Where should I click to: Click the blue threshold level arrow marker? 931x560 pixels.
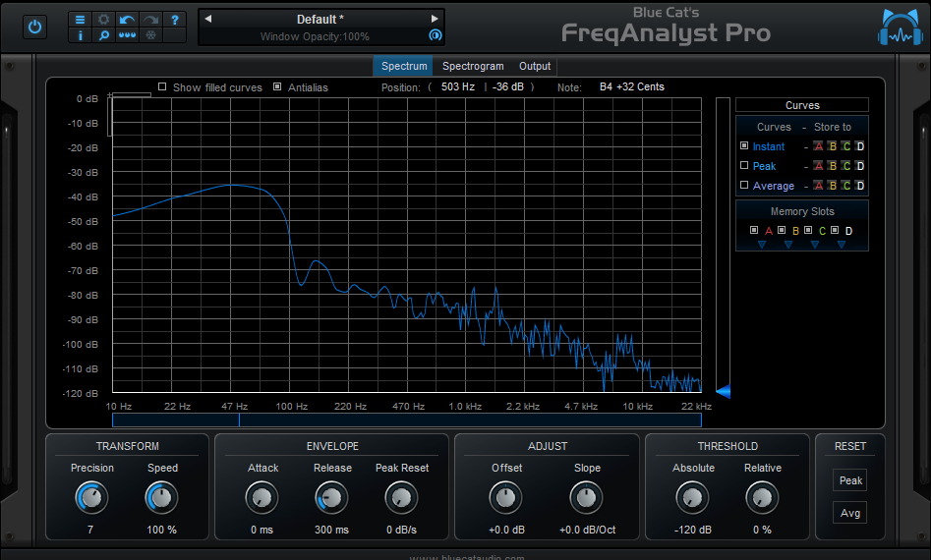(724, 391)
